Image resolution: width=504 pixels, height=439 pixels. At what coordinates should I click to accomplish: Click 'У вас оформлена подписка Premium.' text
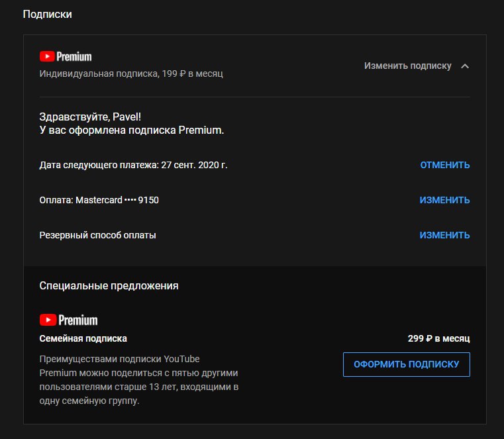click(x=132, y=130)
